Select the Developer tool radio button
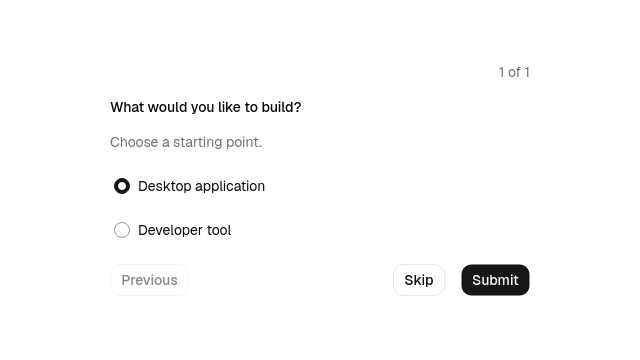 coord(122,230)
